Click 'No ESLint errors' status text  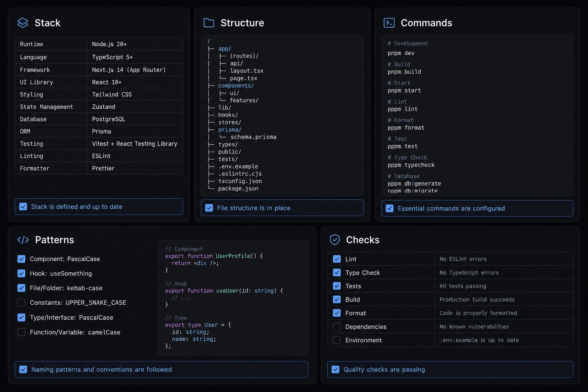pyautogui.click(x=463, y=259)
